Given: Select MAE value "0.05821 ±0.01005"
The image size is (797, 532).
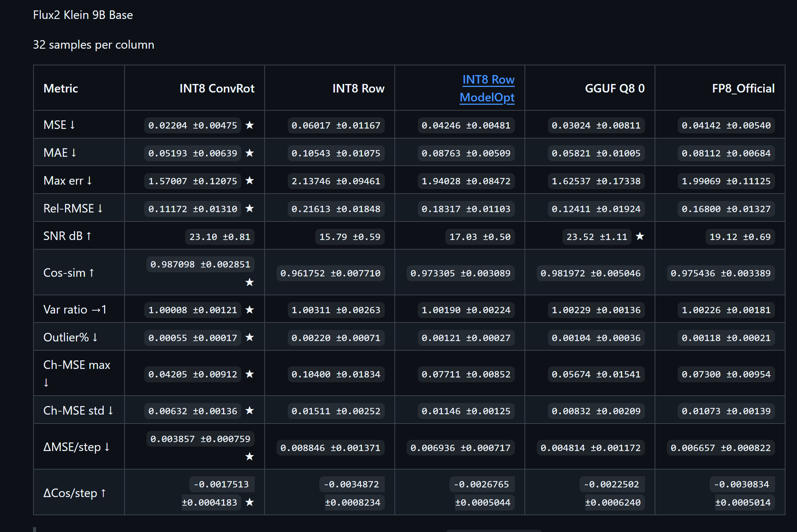Looking at the screenshot, I should tap(596, 153).
